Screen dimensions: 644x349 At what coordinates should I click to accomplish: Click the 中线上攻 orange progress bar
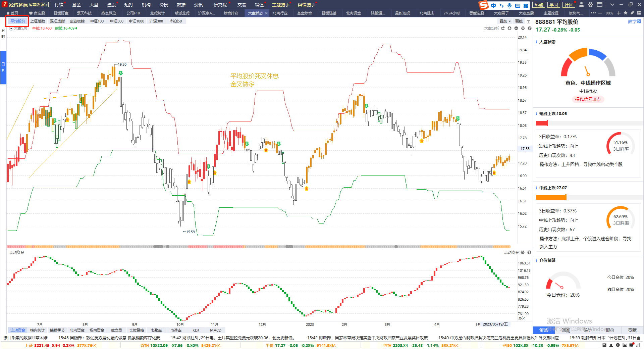[551, 197]
